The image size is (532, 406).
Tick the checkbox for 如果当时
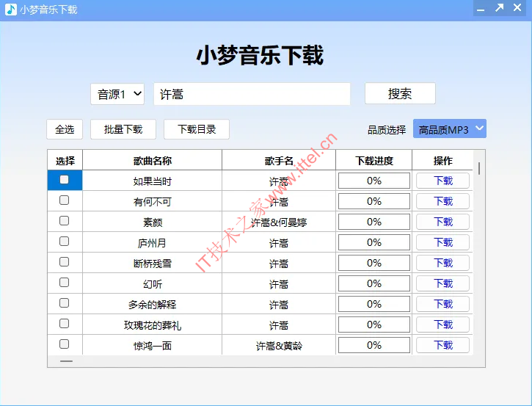pos(64,180)
